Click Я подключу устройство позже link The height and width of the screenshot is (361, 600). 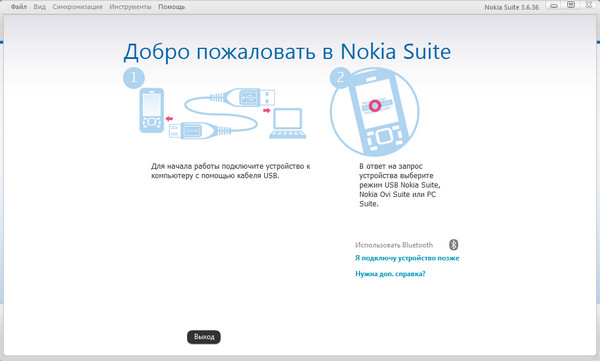click(x=407, y=258)
